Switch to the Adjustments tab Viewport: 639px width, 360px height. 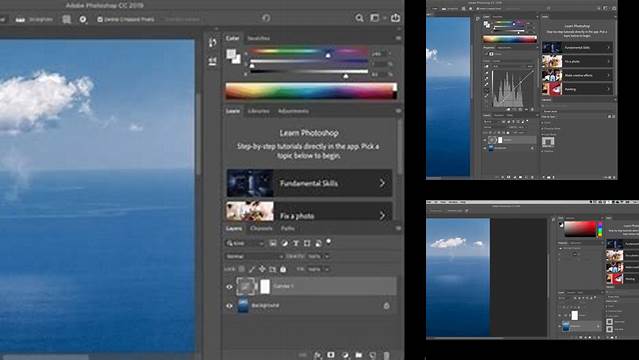293,111
